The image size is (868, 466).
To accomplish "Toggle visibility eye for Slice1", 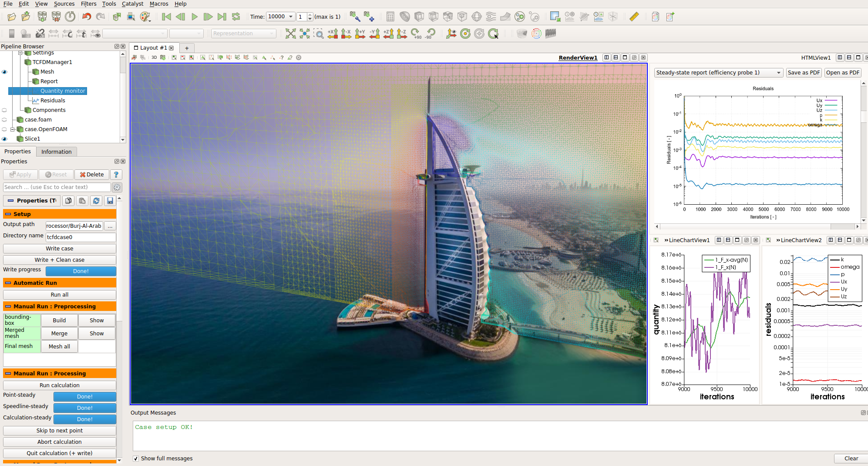I will pos(4,139).
